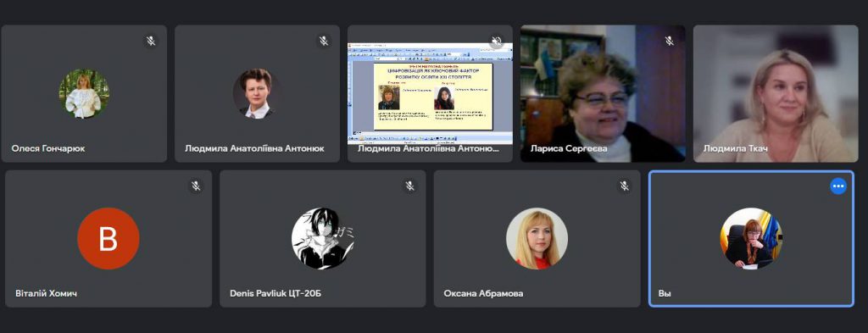Click Людмила Анатоліївна Антонюк profile avatar
Viewport: 868px width, 333px height.
(x=258, y=93)
